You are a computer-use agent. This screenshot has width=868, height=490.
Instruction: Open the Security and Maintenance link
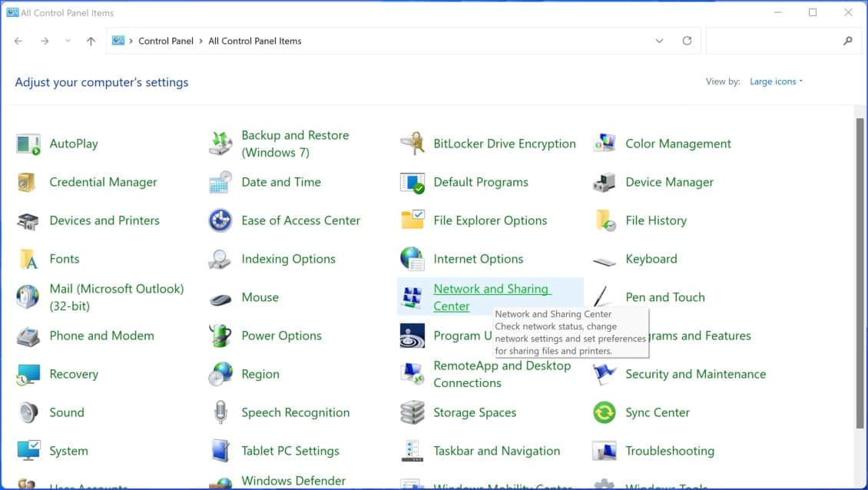695,374
